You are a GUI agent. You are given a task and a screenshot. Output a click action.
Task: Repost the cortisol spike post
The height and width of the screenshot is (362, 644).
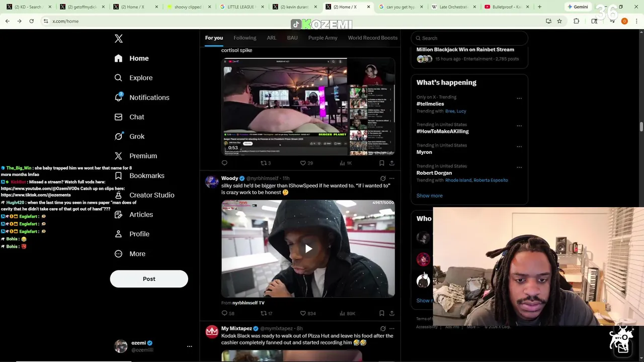[265, 163]
